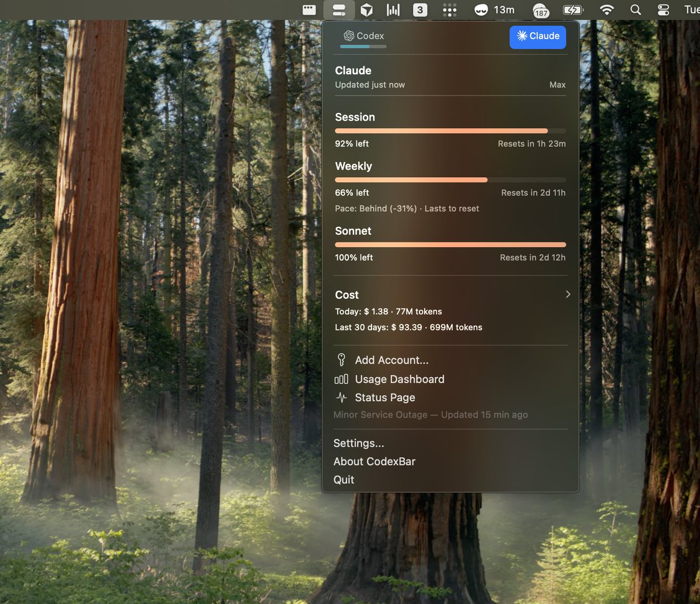Click the Sonnet usage progress bar

[450, 245]
